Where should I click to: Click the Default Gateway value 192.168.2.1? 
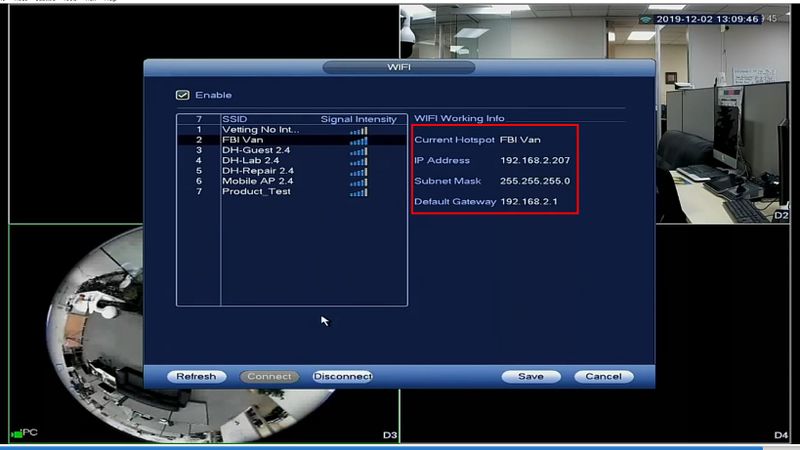click(x=529, y=202)
